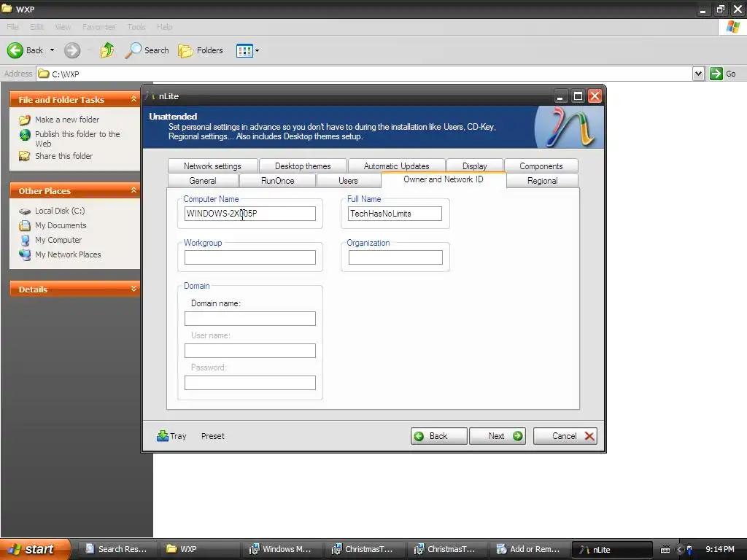Switch to the Regional tab
Image resolution: width=747 pixels, height=560 pixels.
coord(543,181)
